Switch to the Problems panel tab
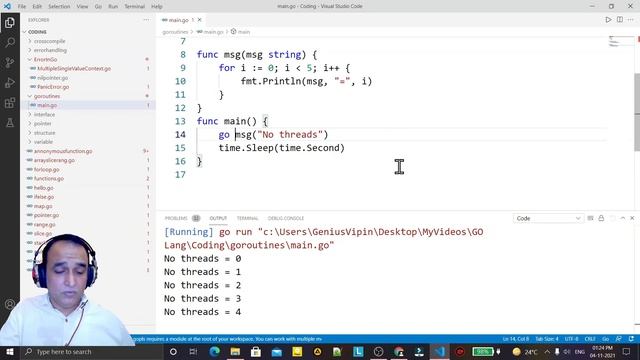 tap(176, 218)
